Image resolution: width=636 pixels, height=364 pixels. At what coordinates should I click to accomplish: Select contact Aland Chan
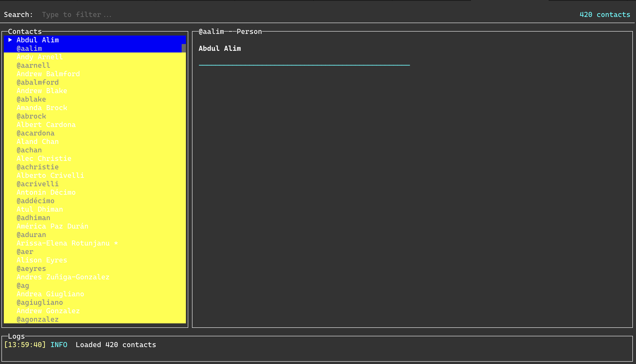37,142
